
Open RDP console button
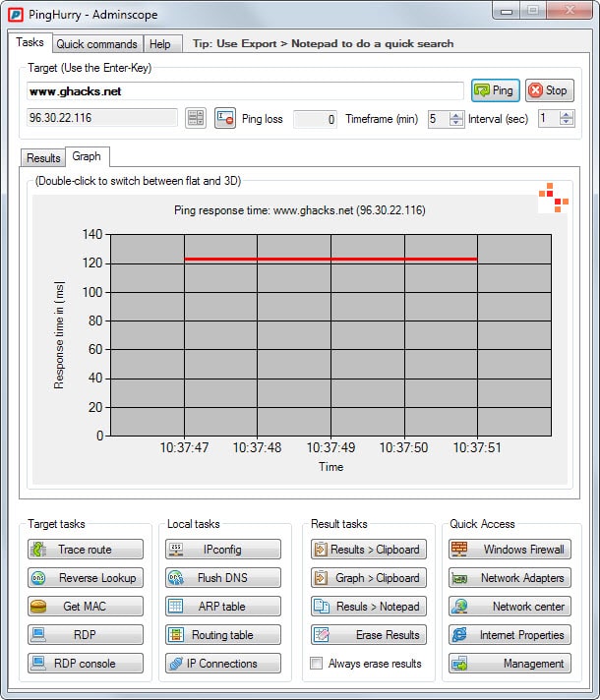tap(86, 664)
